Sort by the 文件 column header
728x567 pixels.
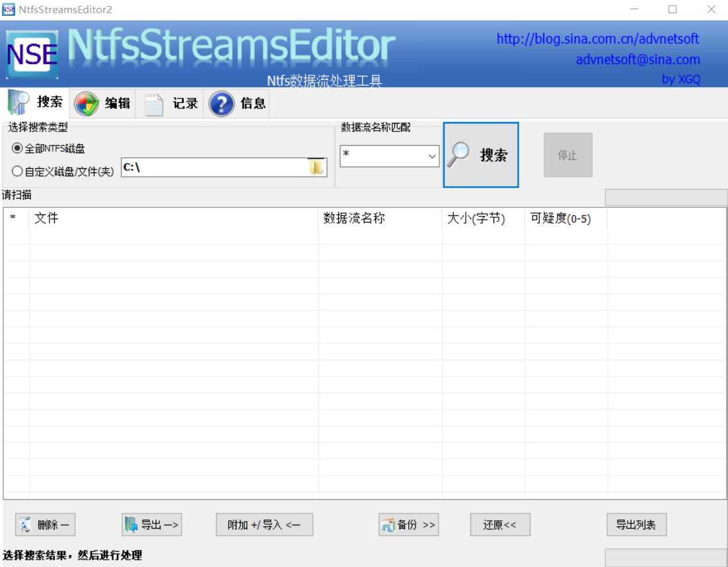click(x=174, y=218)
